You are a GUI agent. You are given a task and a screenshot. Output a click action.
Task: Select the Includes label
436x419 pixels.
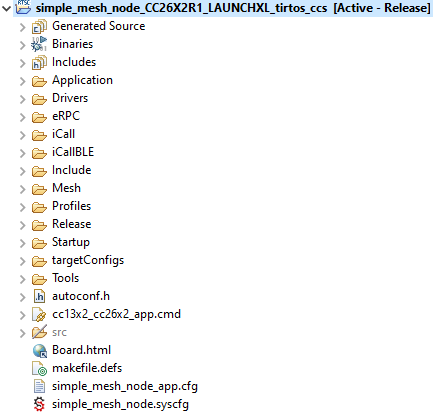74,62
